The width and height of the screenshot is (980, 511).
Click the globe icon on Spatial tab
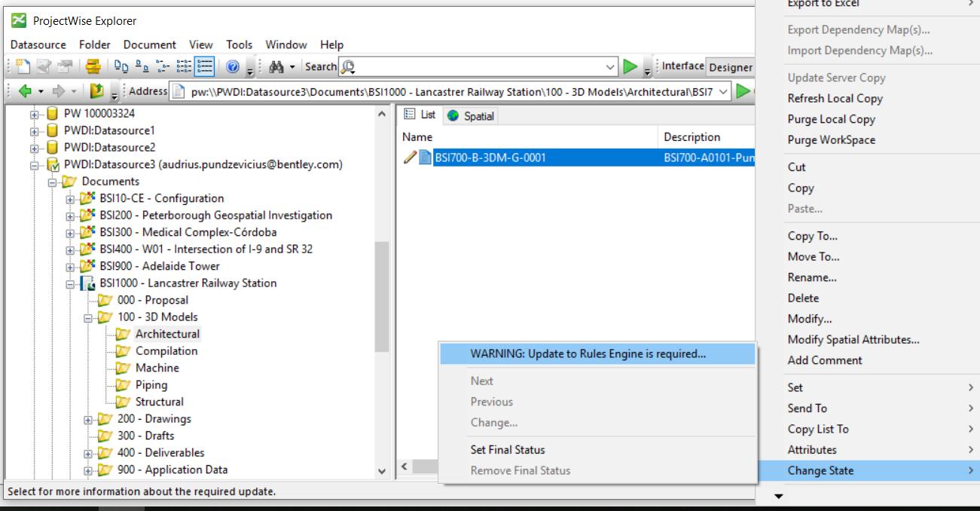[453, 116]
